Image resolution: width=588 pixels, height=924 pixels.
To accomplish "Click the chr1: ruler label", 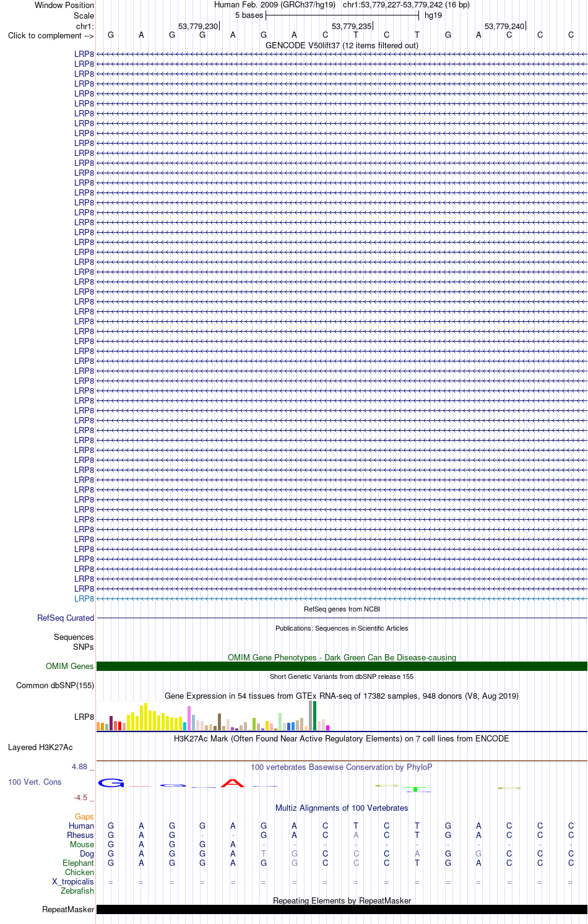I will click(85, 26).
